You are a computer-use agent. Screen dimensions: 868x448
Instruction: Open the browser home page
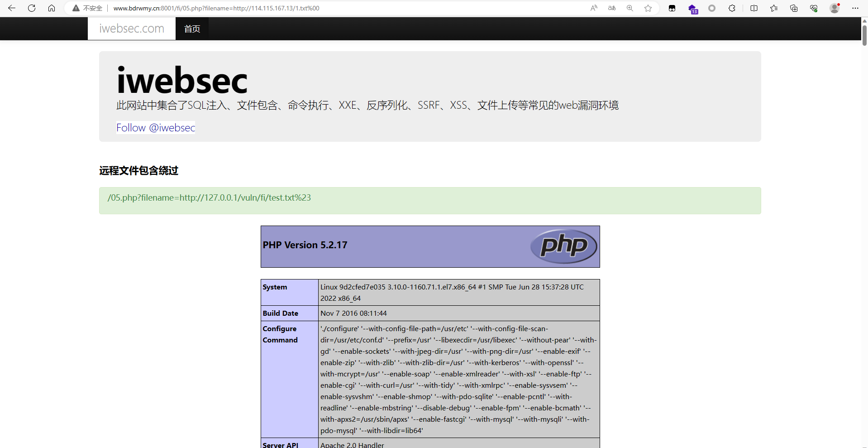[52, 8]
